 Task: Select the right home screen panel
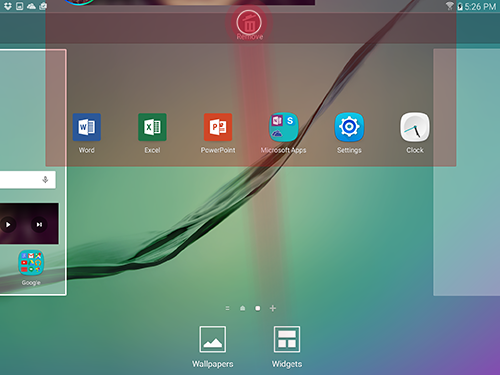pyautogui.click(x=467, y=172)
